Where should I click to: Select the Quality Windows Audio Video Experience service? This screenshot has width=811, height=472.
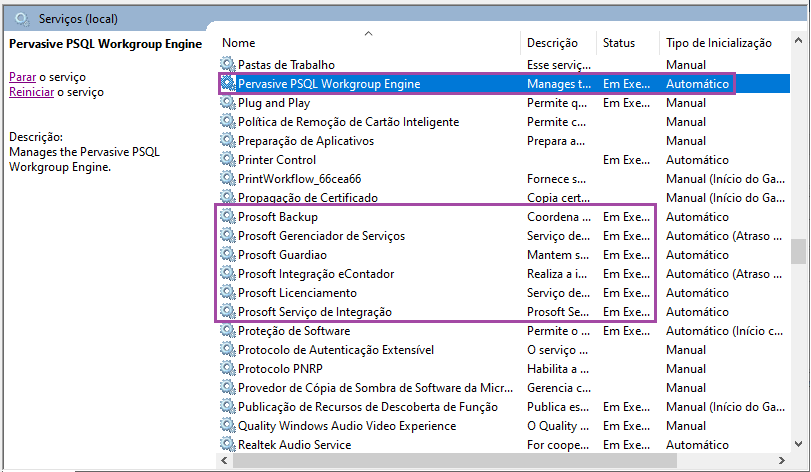click(x=503, y=425)
